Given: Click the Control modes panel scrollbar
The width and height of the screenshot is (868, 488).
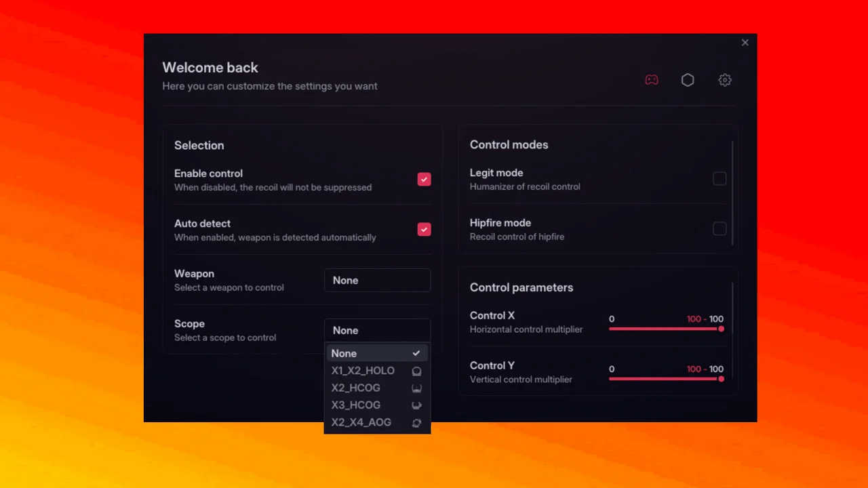Looking at the screenshot, I should point(732,192).
